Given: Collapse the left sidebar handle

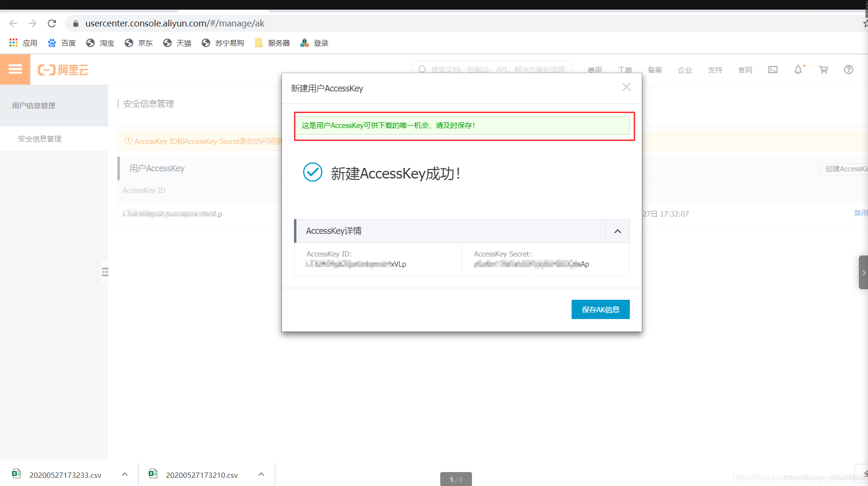Looking at the screenshot, I should click(105, 272).
